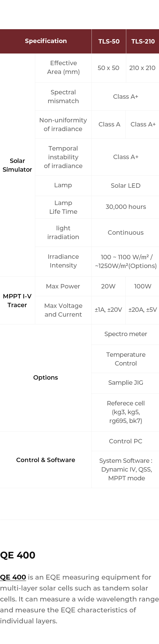Click the TLS-50 column header
This screenshot has width=159, height=644.
coord(109,41)
